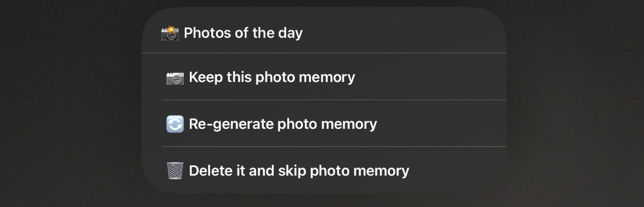Tap the flash camera emoji next to title
Image resolution: width=644 pixels, height=207 pixels.
point(170,33)
